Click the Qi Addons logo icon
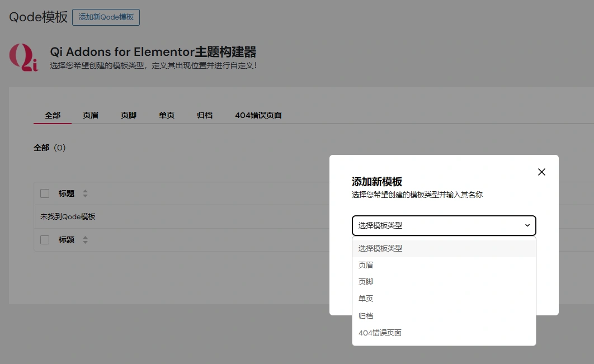The width and height of the screenshot is (594, 364). coord(23,58)
